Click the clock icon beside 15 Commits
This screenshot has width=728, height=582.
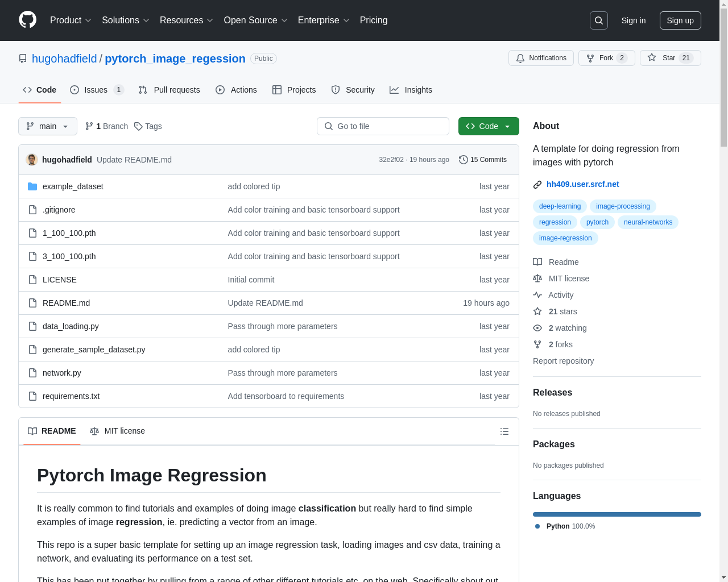pos(464,160)
